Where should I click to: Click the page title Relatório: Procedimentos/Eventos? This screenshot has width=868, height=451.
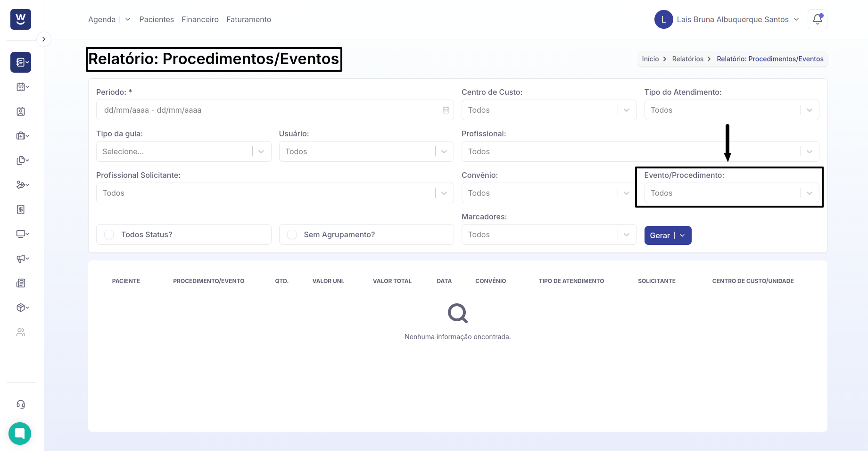click(214, 59)
